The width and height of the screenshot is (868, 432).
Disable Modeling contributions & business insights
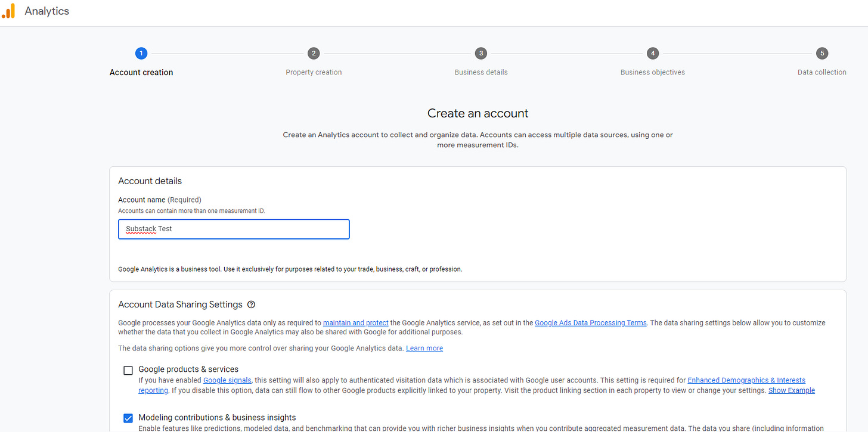(128, 418)
